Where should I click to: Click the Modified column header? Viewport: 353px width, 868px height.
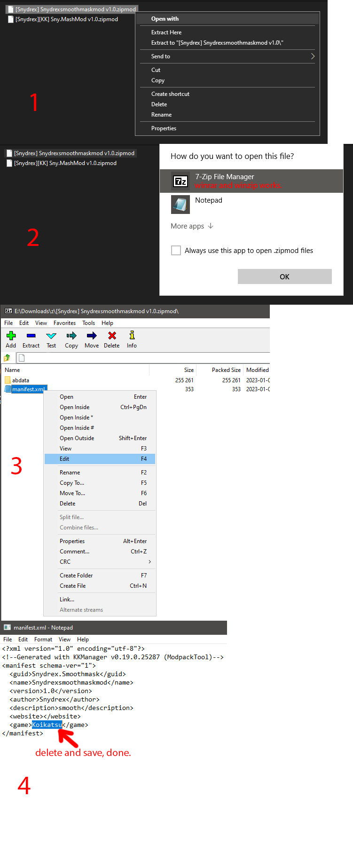coord(257,370)
